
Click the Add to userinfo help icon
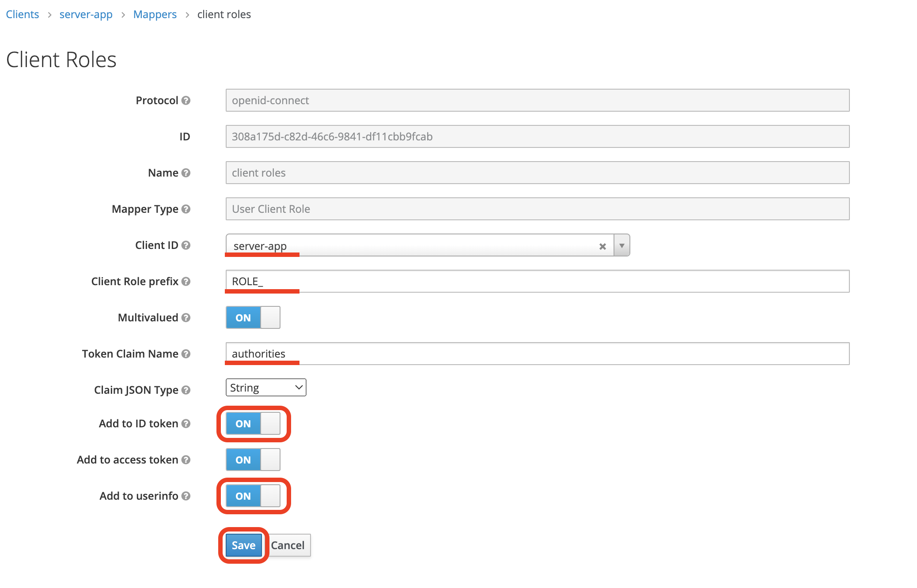186,496
